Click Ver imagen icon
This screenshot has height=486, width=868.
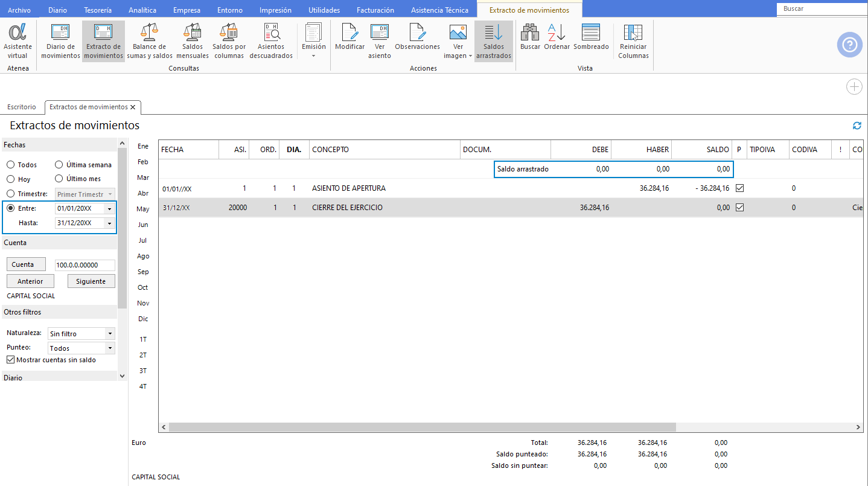coord(458,32)
